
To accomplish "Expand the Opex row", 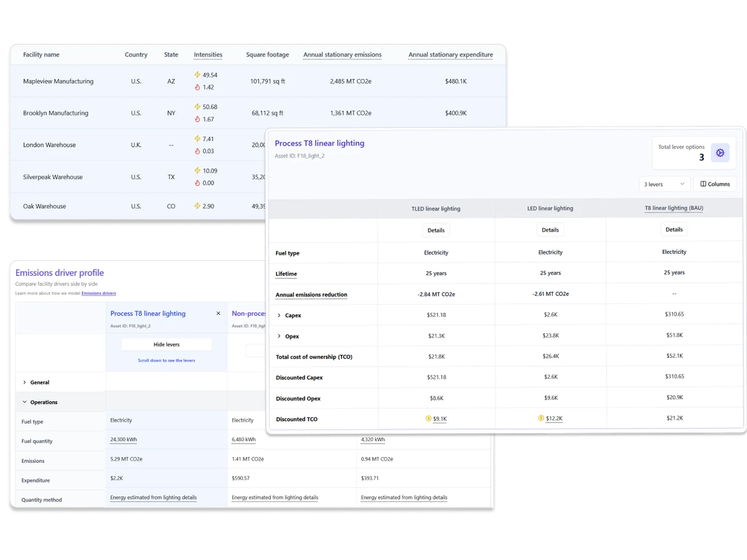I will pos(280,336).
